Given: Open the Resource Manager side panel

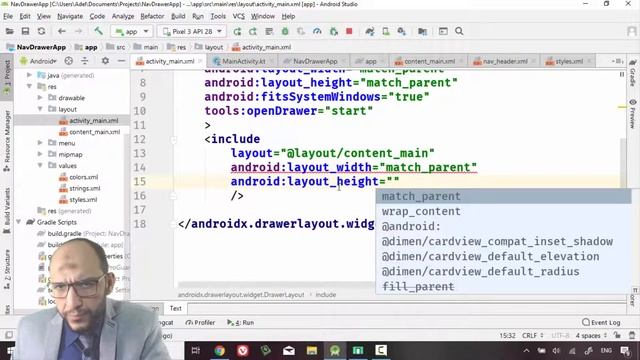Looking at the screenshot, I should click(7, 141).
